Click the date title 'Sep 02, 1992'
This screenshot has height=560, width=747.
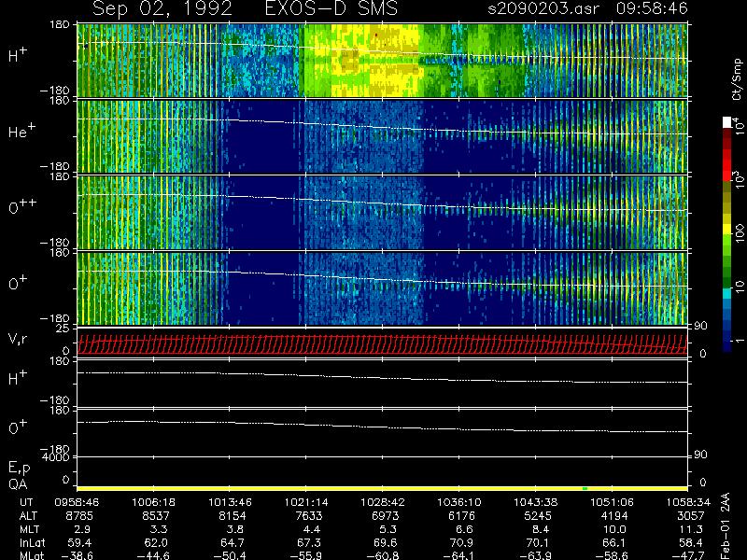tap(162, 8)
